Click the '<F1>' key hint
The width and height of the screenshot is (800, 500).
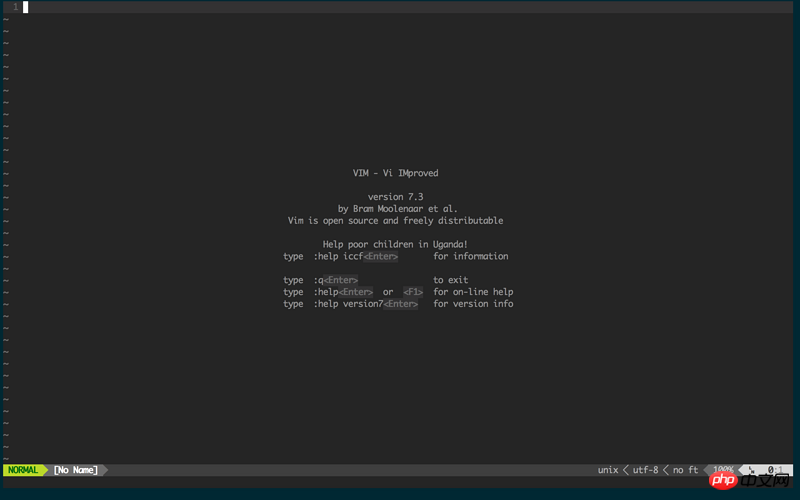coord(413,292)
